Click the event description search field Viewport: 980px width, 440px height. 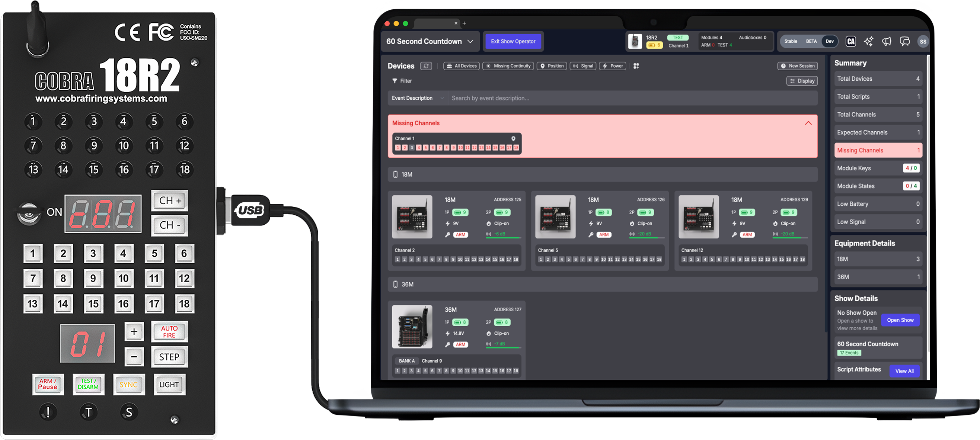pyautogui.click(x=632, y=98)
